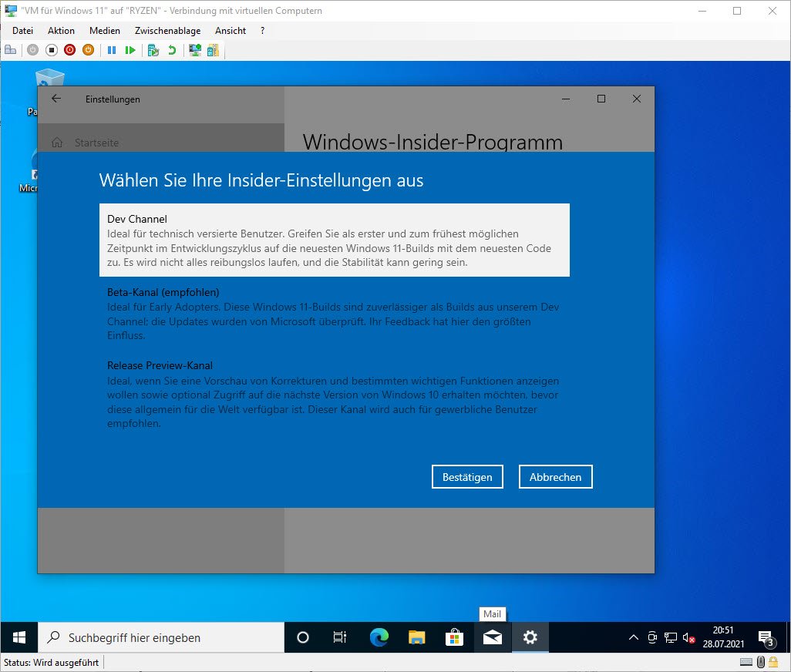
Task: Click the padlock icon in the status bar
Action: 773,662
